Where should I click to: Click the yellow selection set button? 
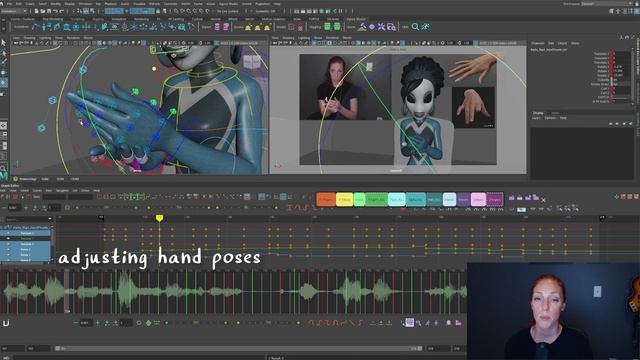[x=344, y=199]
